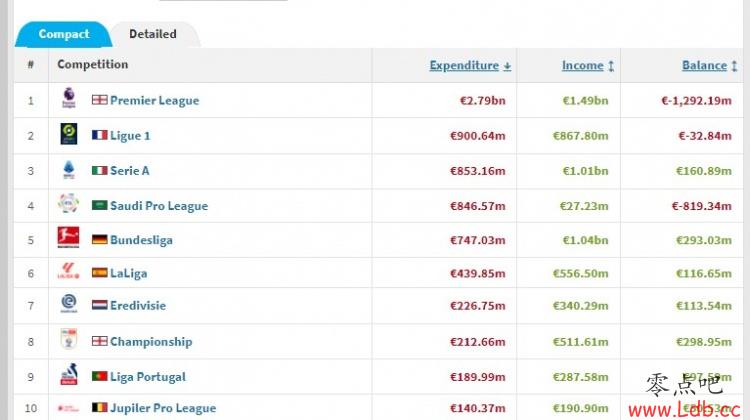Open the Jupiler Pro League link
This screenshot has height=420, width=750.
tap(163, 408)
